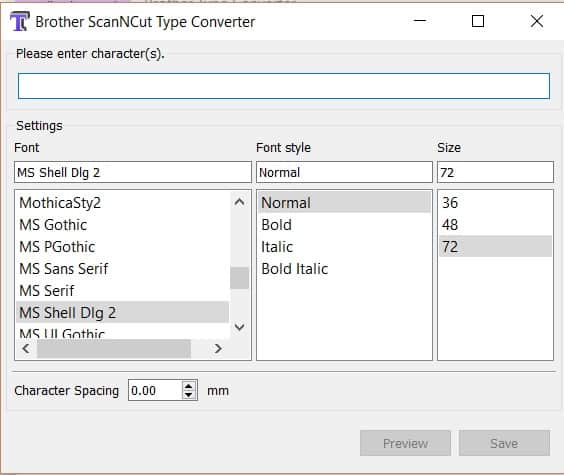Click font list scroll up arrow

pos(240,202)
